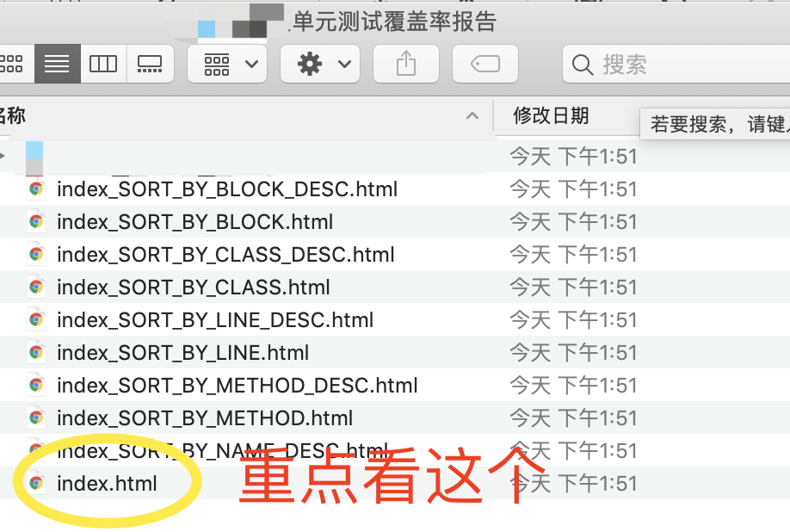
Task: Switch Finder to column view
Action: point(103,63)
